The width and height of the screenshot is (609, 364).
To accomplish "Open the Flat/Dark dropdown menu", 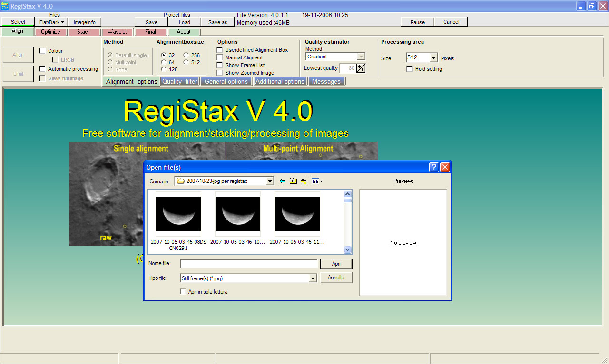I will (x=51, y=22).
